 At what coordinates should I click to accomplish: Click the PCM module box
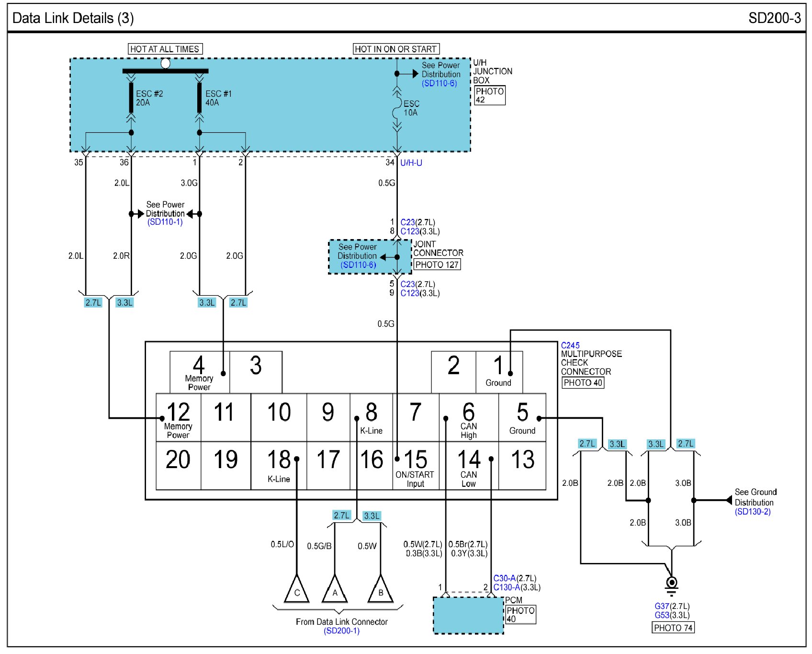tap(468, 615)
